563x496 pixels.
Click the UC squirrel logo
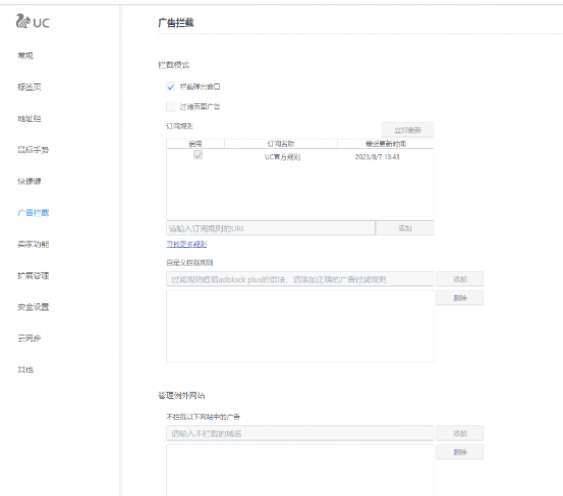tap(32, 21)
